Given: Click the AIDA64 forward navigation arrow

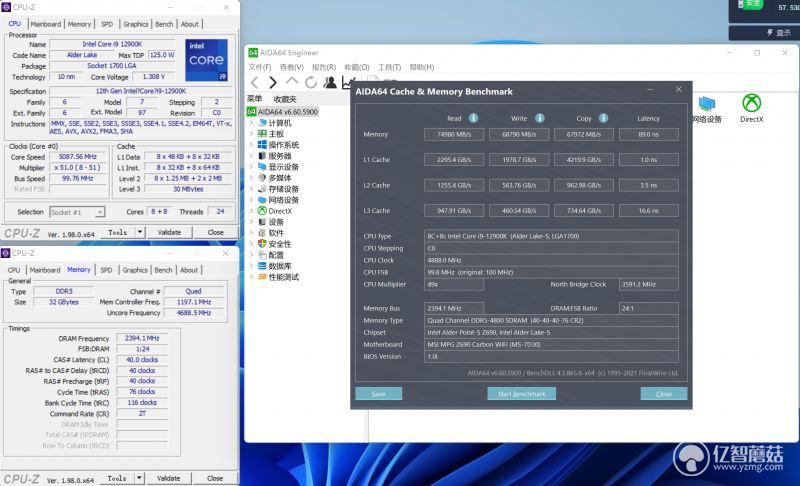Looking at the screenshot, I should 273,82.
